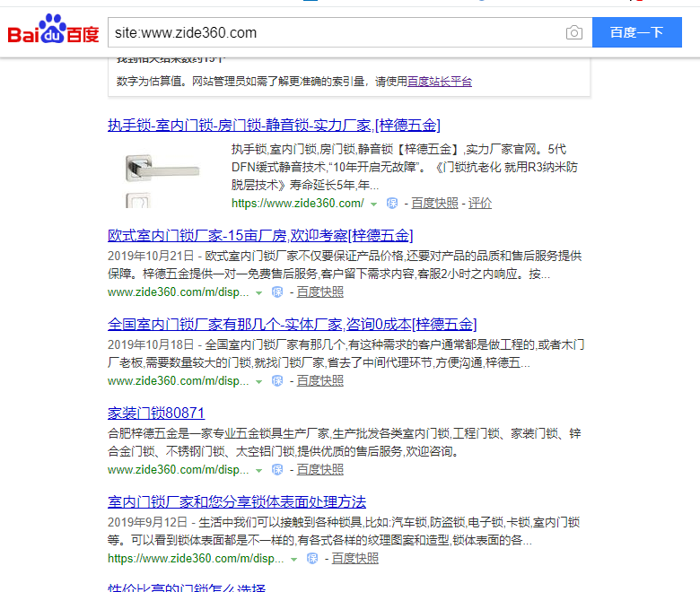
Task: Click 保 badge under 家装门锁80871 result
Action: coord(277,470)
